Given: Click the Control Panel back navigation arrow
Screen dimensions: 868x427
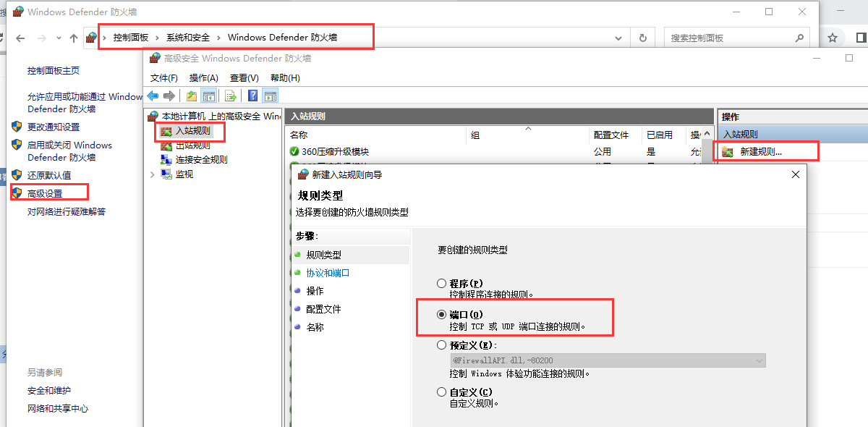Looking at the screenshot, I should (x=20, y=38).
